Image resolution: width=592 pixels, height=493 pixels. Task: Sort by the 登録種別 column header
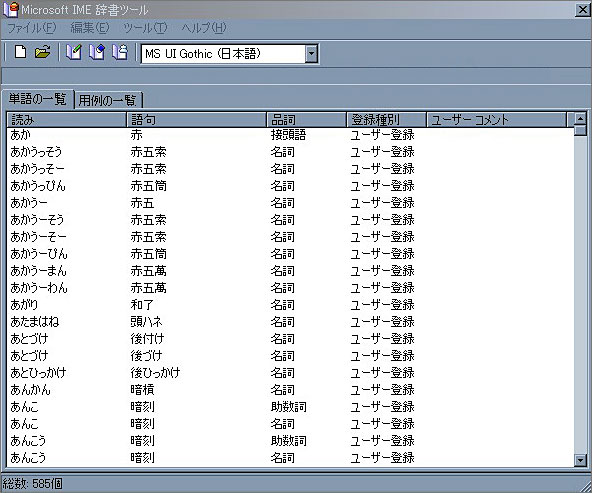pos(386,120)
